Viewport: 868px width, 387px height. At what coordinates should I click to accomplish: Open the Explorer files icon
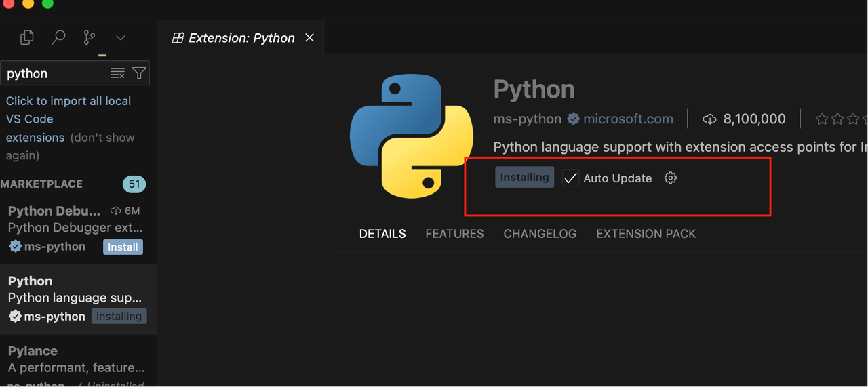pyautogui.click(x=26, y=38)
